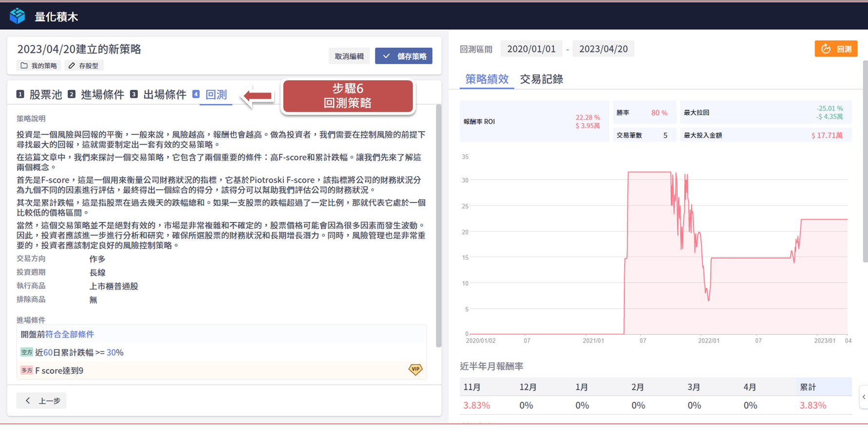Go back with the 上一步 button
868x435 pixels.
click(42, 400)
